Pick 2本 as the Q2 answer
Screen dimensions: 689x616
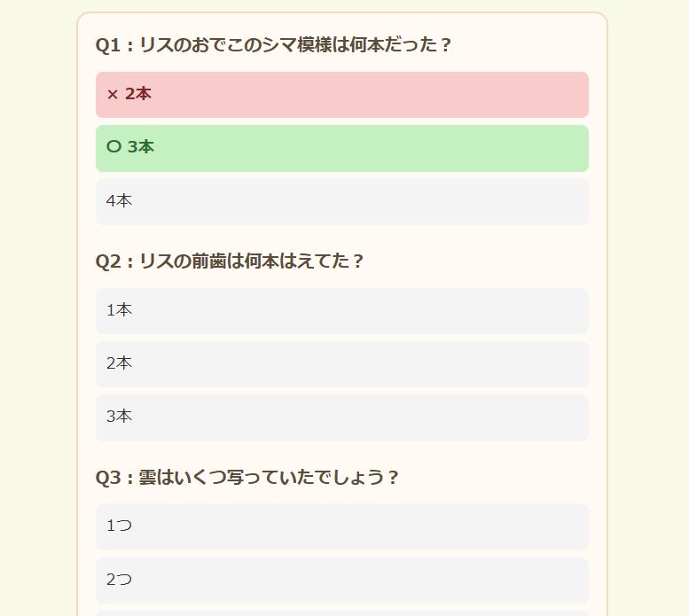pos(342,364)
